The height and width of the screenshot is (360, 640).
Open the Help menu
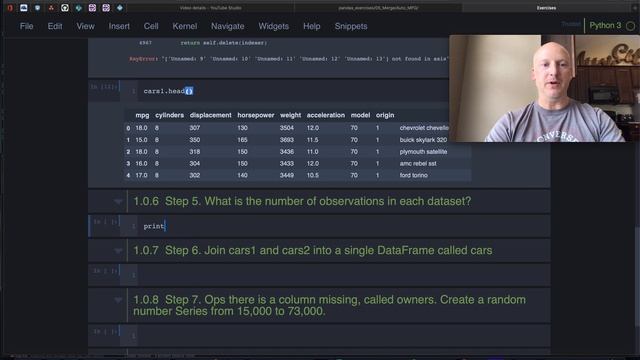(311, 26)
